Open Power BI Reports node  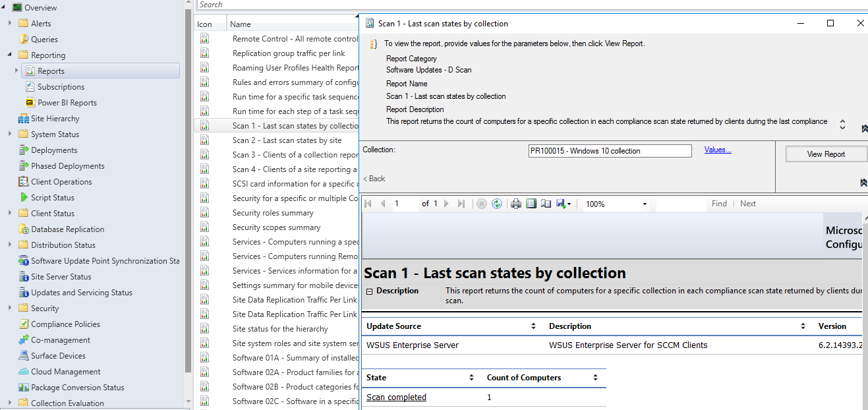click(67, 102)
